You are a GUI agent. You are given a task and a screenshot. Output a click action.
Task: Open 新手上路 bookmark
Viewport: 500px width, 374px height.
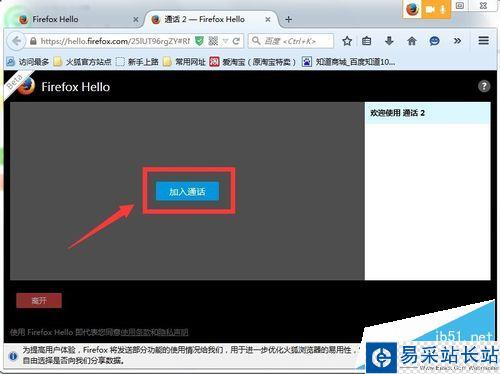pyautogui.click(x=137, y=62)
